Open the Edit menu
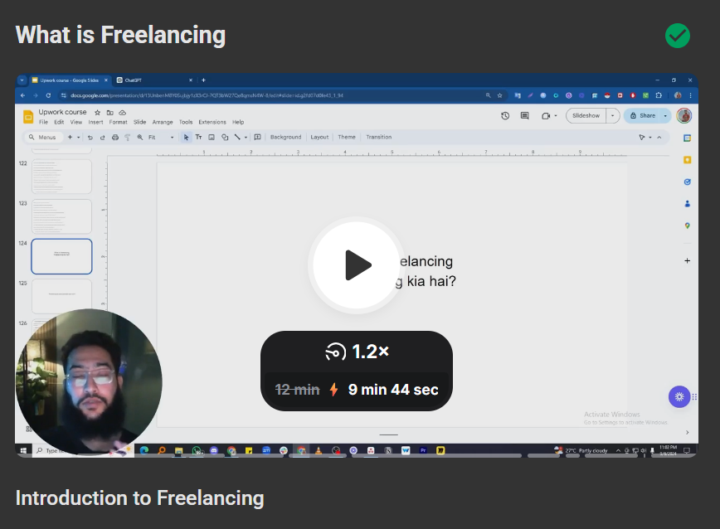720x529 pixels. (59, 122)
